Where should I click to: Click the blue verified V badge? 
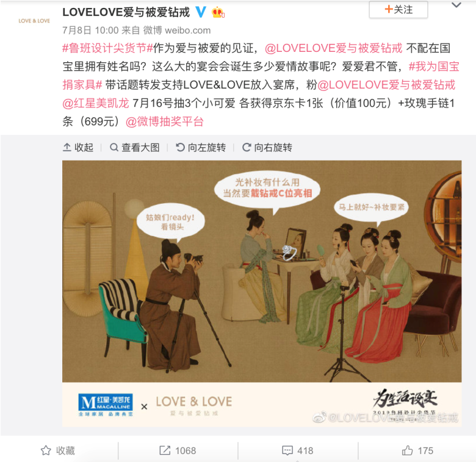click(200, 12)
